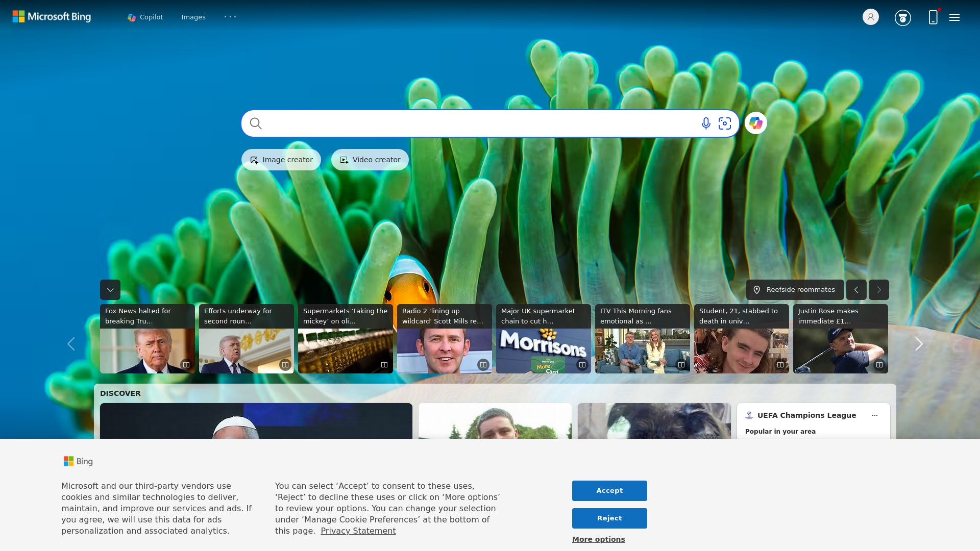The height and width of the screenshot is (551, 980).
Task: Switch to the Images tab
Action: click(193, 17)
